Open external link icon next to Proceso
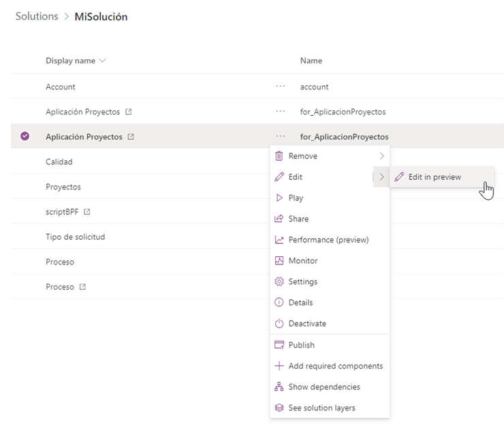 point(82,286)
